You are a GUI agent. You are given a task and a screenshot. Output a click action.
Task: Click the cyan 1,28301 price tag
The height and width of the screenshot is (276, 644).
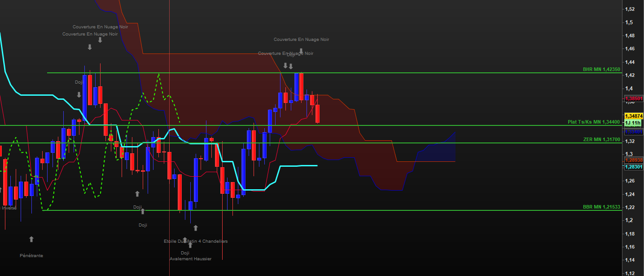point(634,167)
